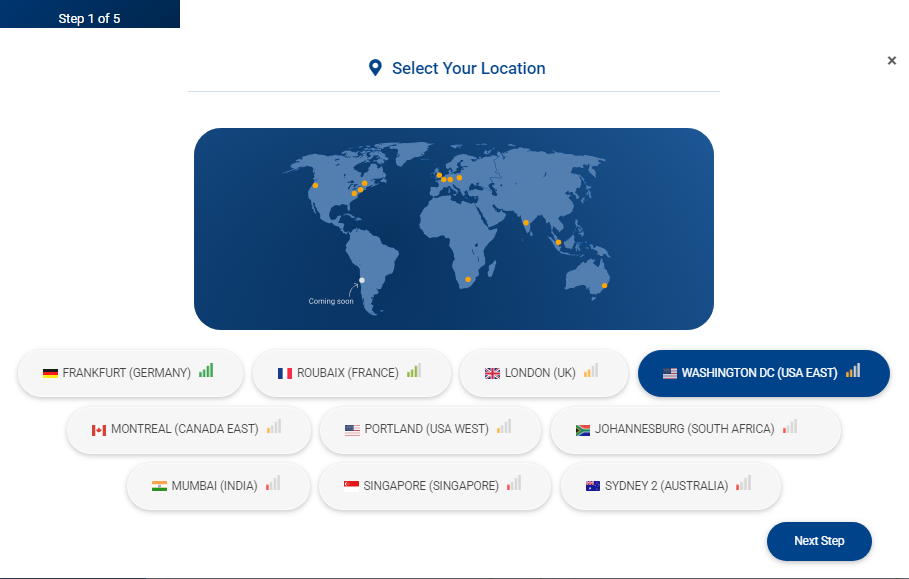Image resolution: width=909 pixels, height=579 pixels.
Task: Click US flag beside Portland
Action: 352,430
